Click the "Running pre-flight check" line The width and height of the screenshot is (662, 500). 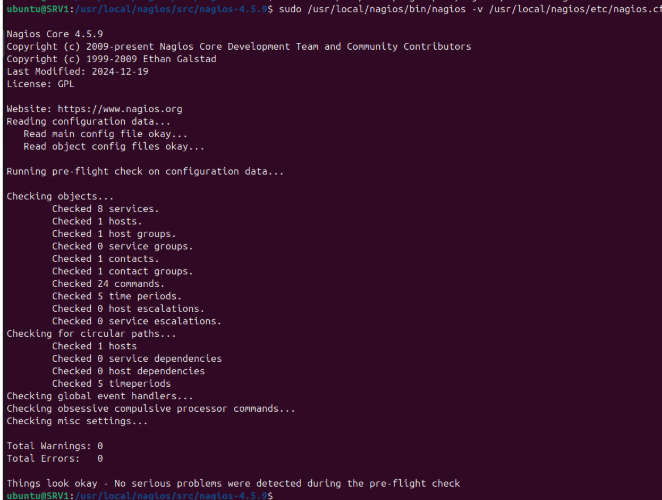point(145,172)
